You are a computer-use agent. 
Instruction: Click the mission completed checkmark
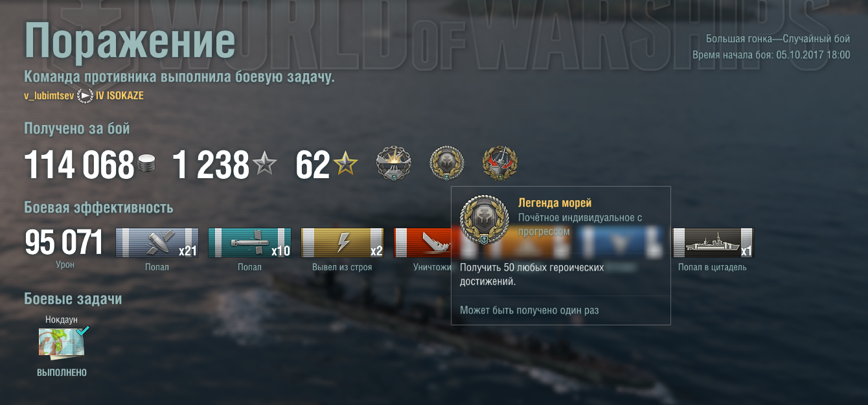coord(82,330)
